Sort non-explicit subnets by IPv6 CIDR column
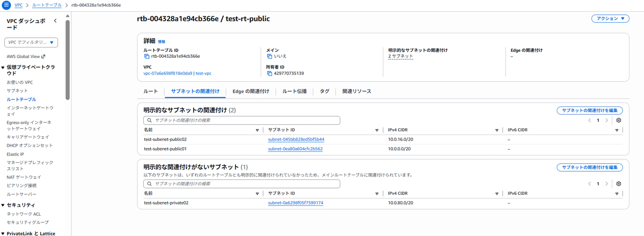644x236 pixels. click(x=617, y=194)
